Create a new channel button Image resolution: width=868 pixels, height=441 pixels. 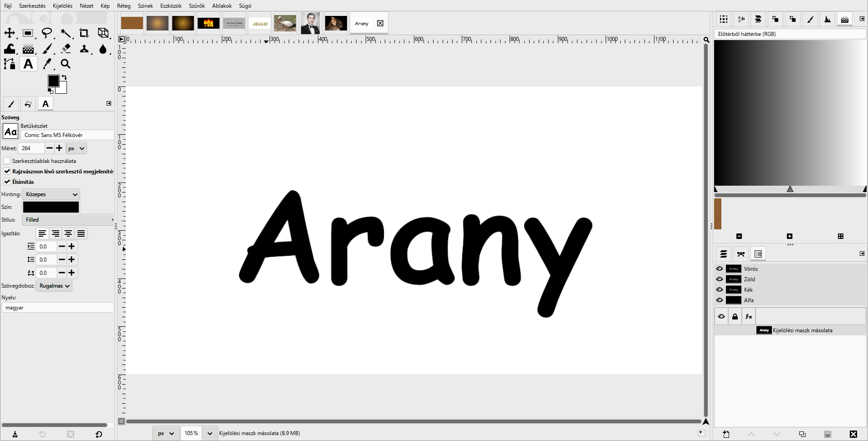tap(726, 434)
